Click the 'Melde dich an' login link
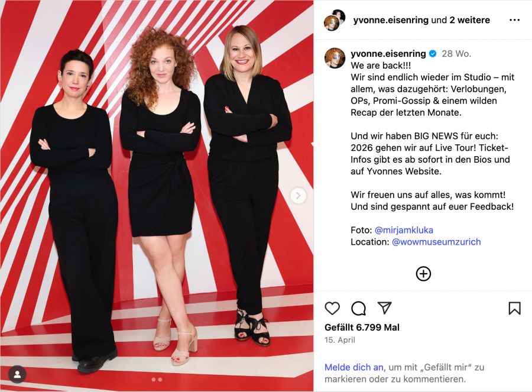Screen dimensions: 532x392 click(x=354, y=367)
